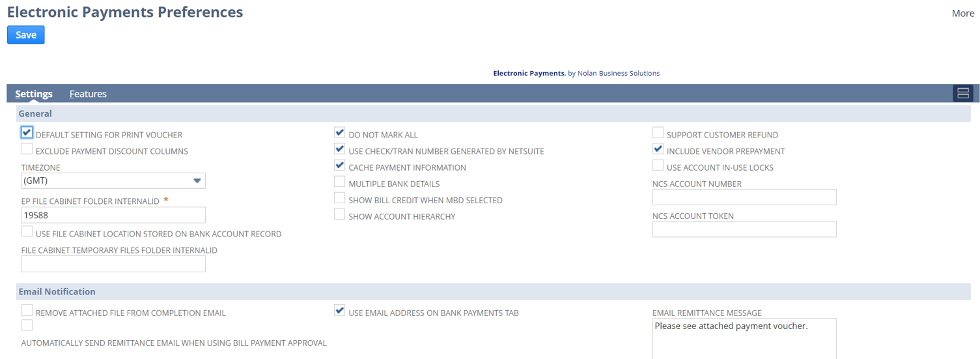Check Show Account Hierarchy
Viewport: 980px width, 359px height.
[x=339, y=214]
